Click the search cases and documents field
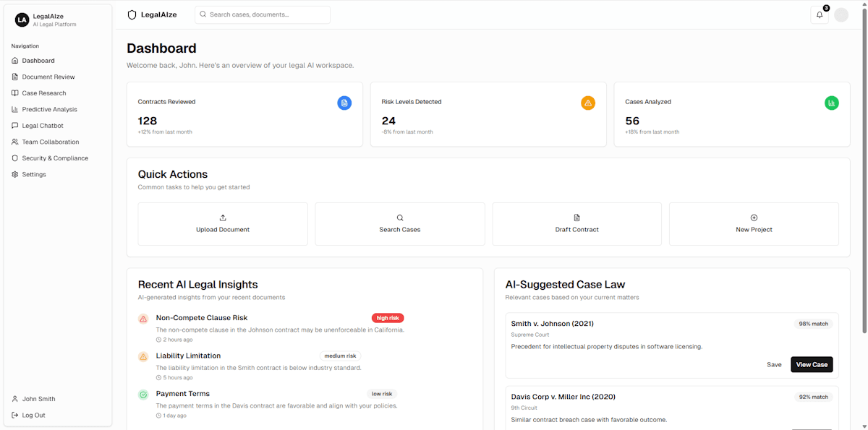The height and width of the screenshot is (430, 868). tap(263, 15)
